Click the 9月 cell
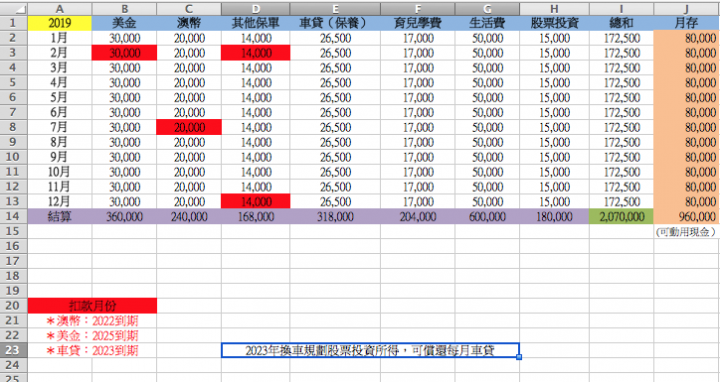This screenshot has height=382, width=720. click(x=60, y=157)
